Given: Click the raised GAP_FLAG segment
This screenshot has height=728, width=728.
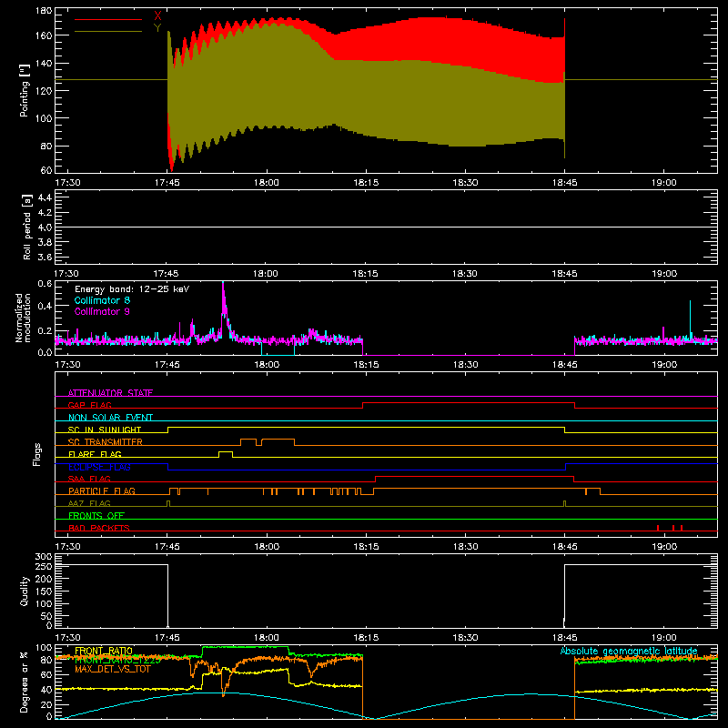Looking at the screenshot, I should tap(469, 402).
